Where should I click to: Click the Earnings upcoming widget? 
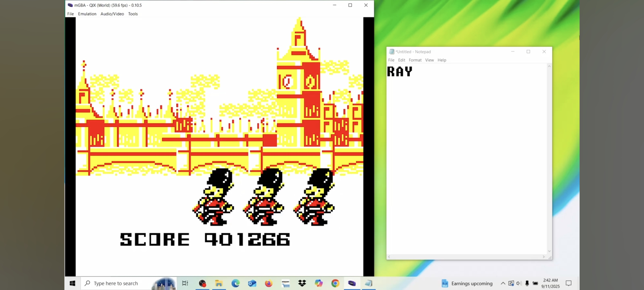[467, 283]
